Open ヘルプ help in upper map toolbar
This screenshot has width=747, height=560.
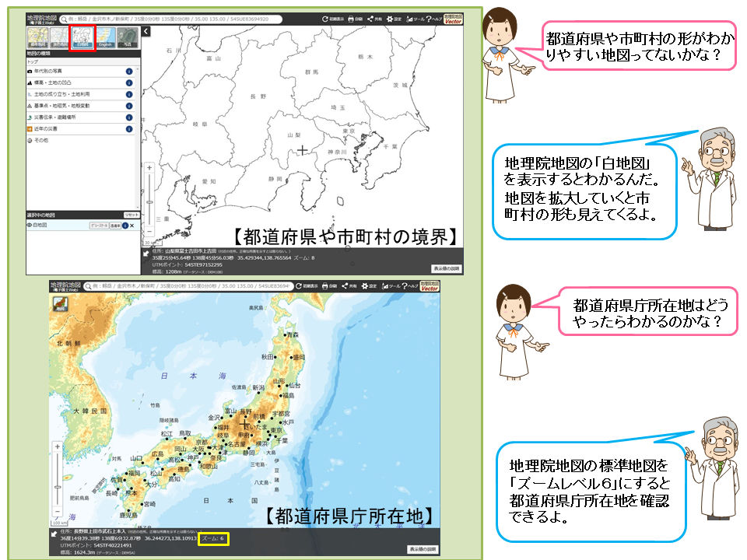point(434,19)
